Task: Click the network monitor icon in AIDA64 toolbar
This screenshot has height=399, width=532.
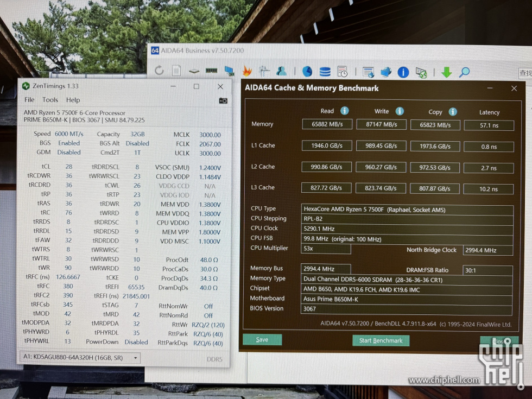Action: click(x=229, y=71)
